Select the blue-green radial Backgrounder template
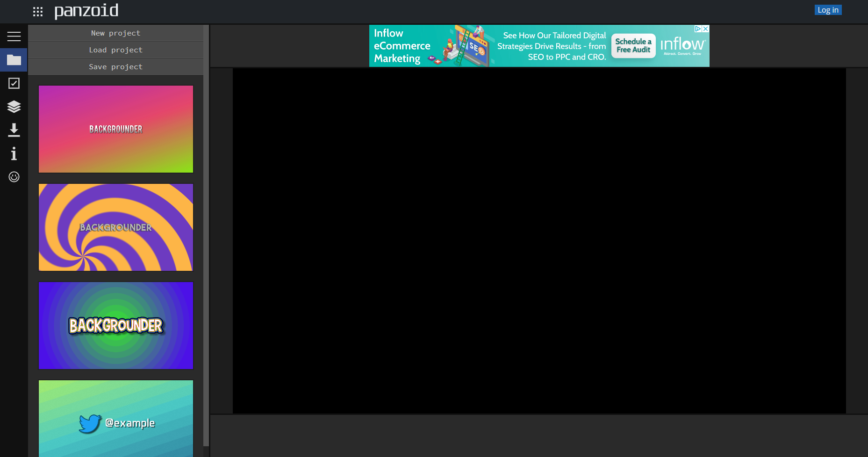 pyautogui.click(x=116, y=326)
